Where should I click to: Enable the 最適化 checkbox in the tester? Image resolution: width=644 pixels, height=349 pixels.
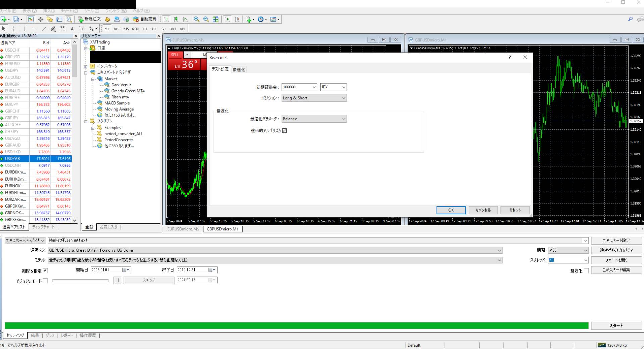coord(586,271)
